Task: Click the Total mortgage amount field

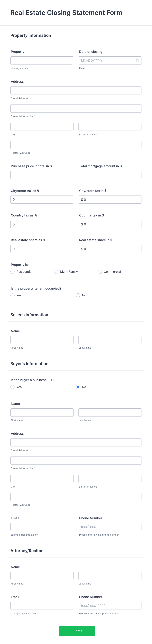Action: pyautogui.click(x=110, y=174)
